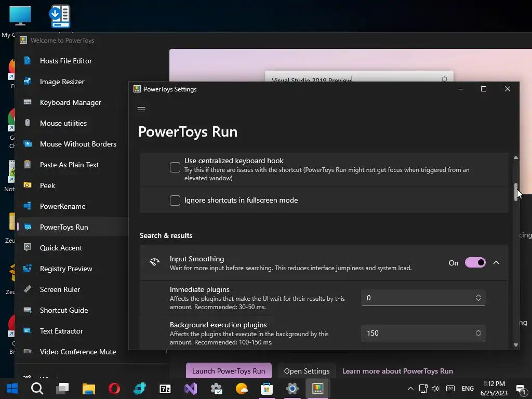
Task: Select the PowerRename icon
Action: [28, 206]
